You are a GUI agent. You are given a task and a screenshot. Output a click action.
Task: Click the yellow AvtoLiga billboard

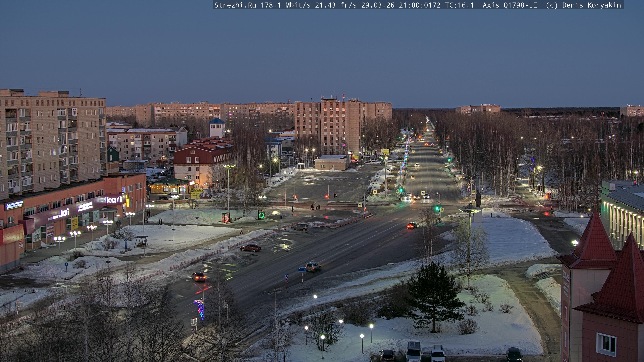point(196,193)
